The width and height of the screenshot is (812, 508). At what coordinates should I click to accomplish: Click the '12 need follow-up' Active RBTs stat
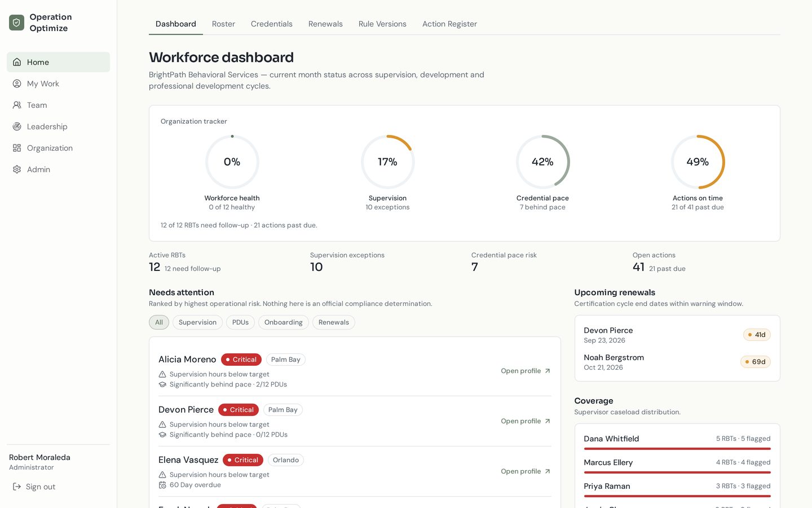coord(192,269)
